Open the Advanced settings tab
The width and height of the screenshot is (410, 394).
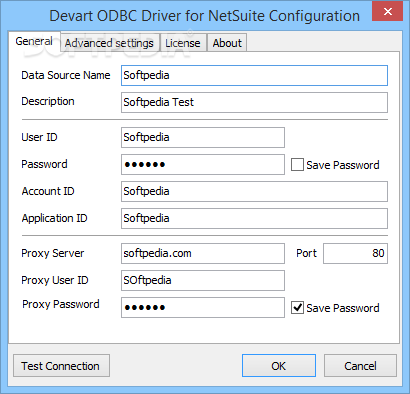tap(110, 43)
